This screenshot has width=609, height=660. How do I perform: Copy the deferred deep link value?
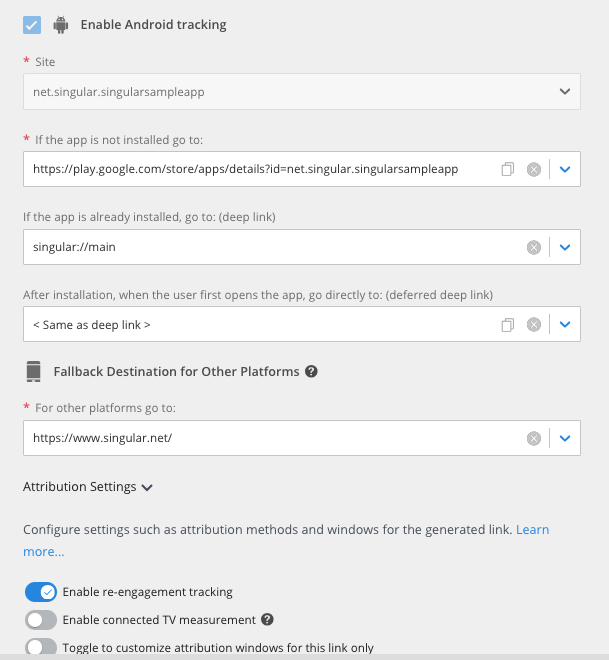click(x=508, y=325)
